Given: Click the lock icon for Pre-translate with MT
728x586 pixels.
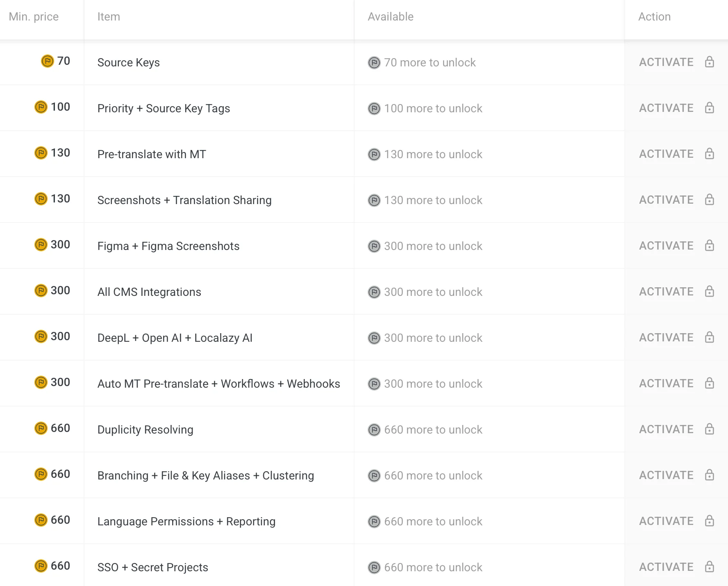Looking at the screenshot, I should tap(710, 154).
